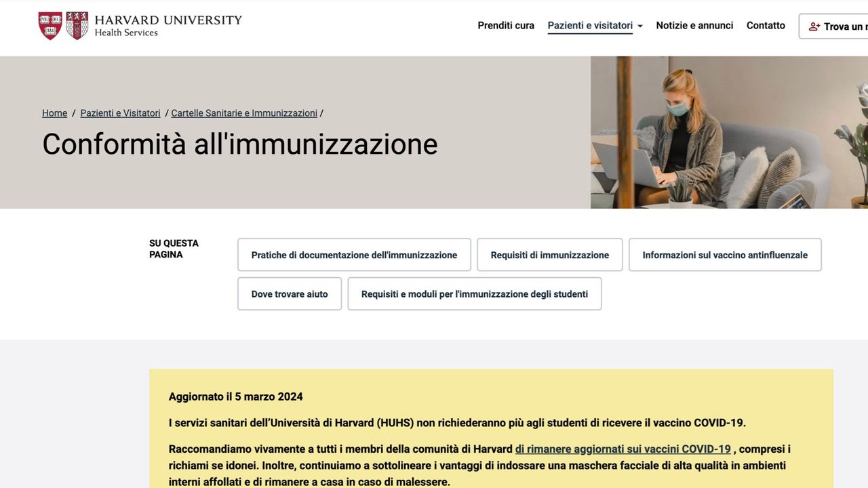Open the Contatto page

[x=766, y=26]
